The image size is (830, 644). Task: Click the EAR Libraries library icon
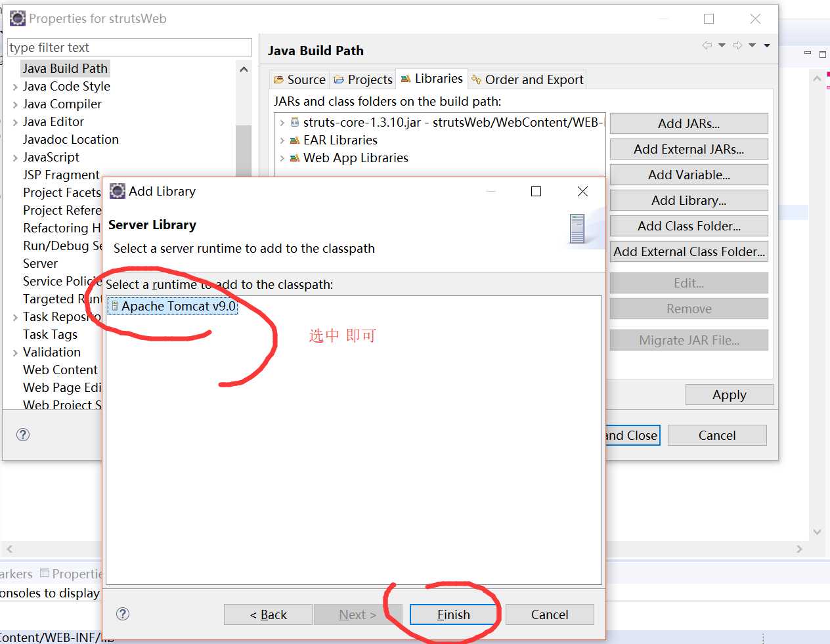point(295,140)
